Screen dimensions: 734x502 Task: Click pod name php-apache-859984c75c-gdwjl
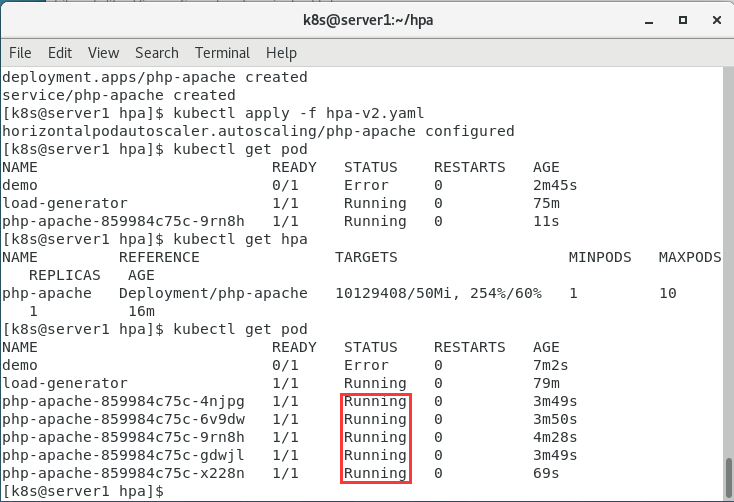123,455
